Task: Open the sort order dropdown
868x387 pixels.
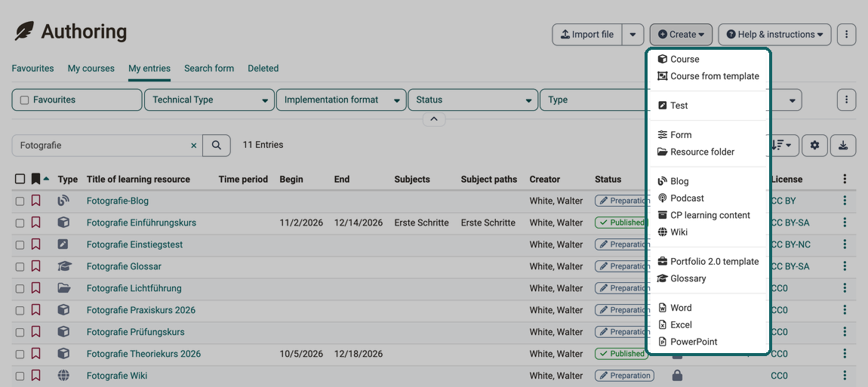Action: point(783,145)
